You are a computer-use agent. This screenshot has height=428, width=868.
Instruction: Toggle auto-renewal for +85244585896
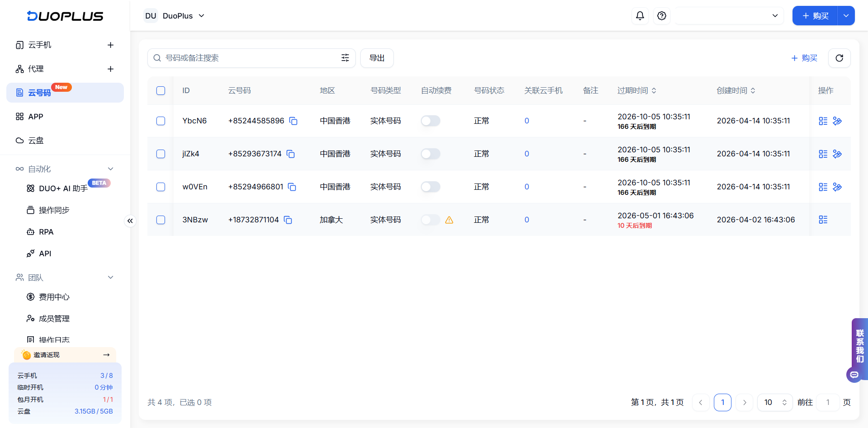tap(430, 121)
